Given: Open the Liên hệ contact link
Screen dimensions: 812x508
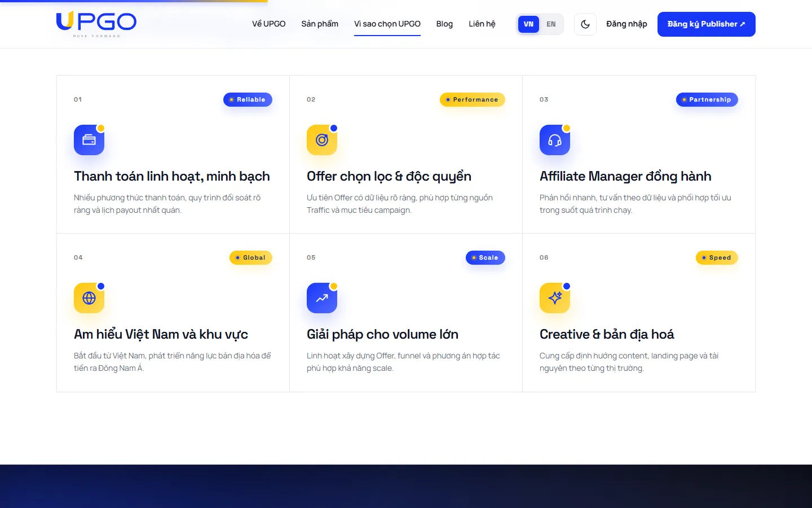Looking at the screenshot, I should click(x=482, y=24).
